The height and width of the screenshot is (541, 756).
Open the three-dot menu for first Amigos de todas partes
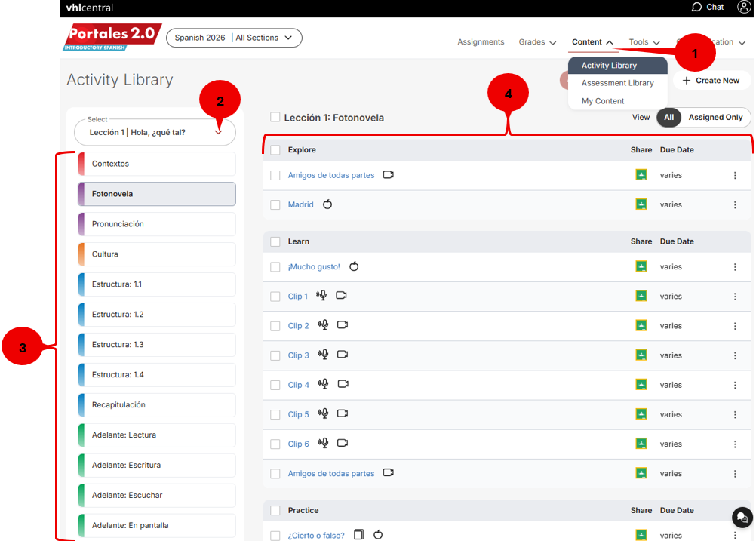(x=735, y=176)
